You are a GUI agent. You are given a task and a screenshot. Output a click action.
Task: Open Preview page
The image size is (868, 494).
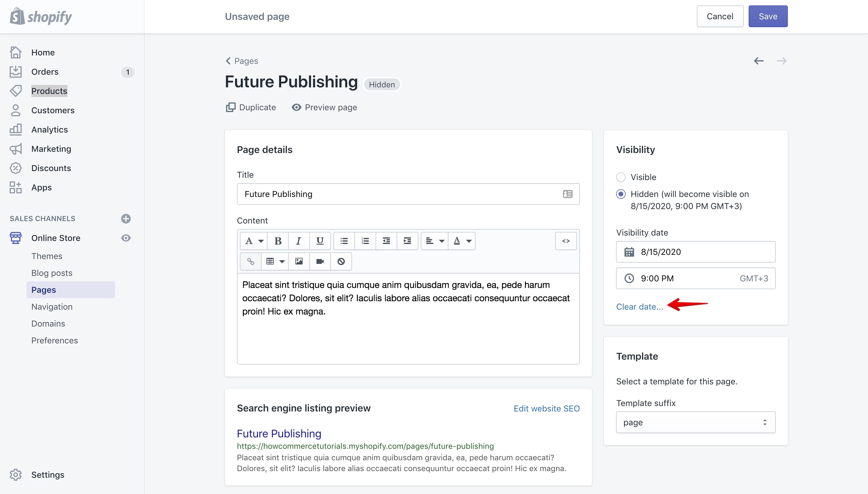tap(324, 107)
